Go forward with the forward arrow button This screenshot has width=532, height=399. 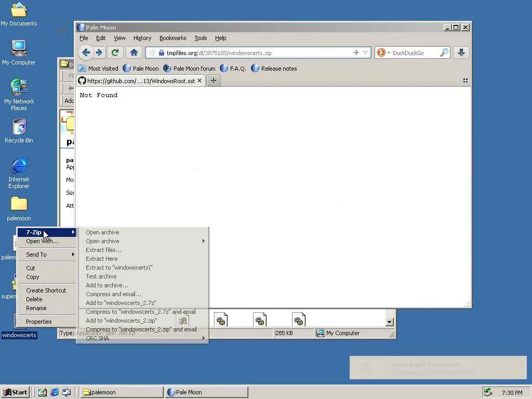pos(99,52)
